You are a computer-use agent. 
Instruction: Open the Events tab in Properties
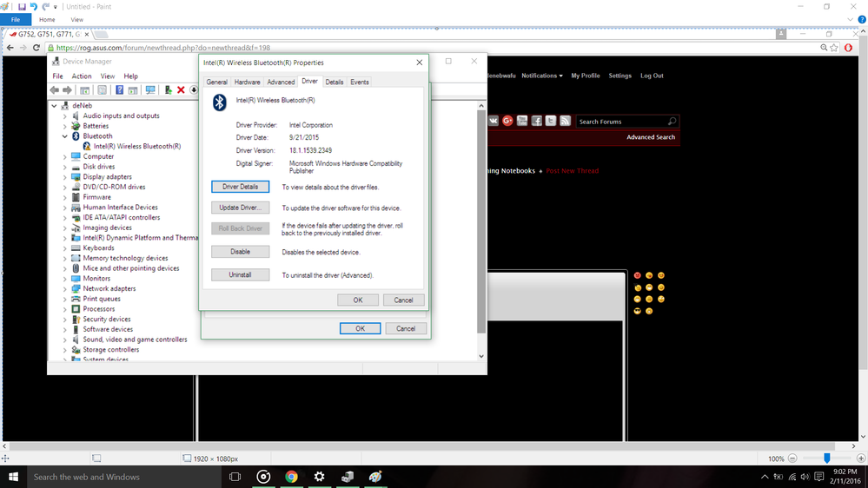[359, 82]
